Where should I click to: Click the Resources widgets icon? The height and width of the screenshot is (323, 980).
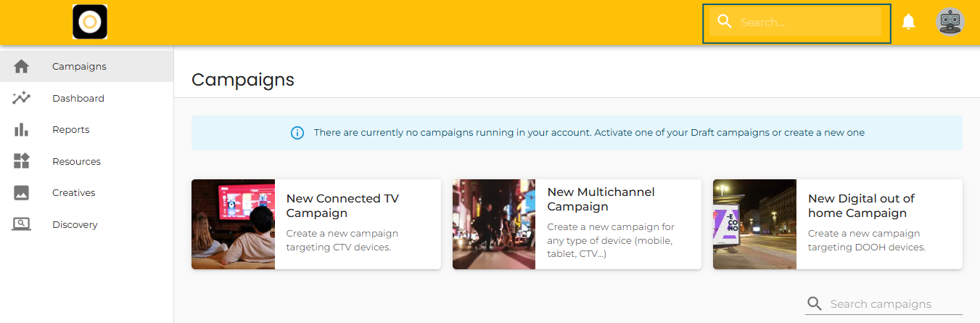point(22,161)
